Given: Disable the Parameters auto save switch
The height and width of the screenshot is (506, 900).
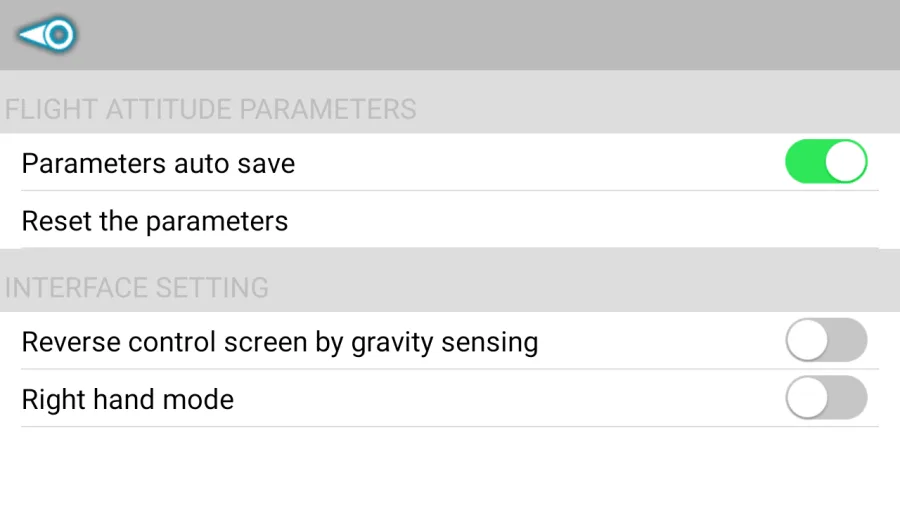Looking at the screenshot, I should tap(826, 162).
